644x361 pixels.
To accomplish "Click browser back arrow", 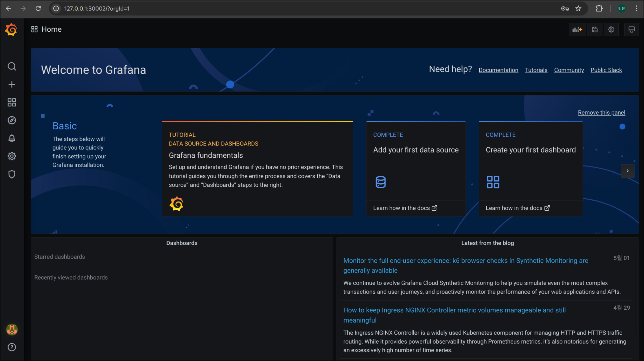I will click(8, 9).
